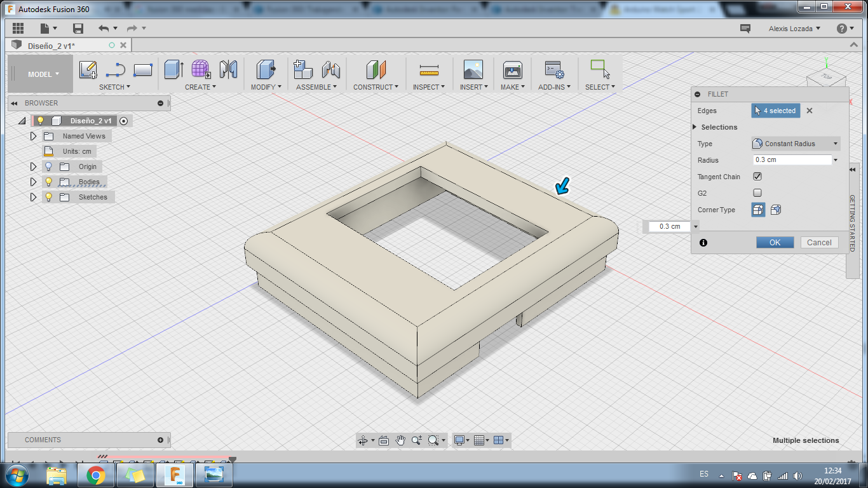This screenshot has height=488, width=868.
Task: Open the Alexis Lozada account menu
Action: (794, 29)
